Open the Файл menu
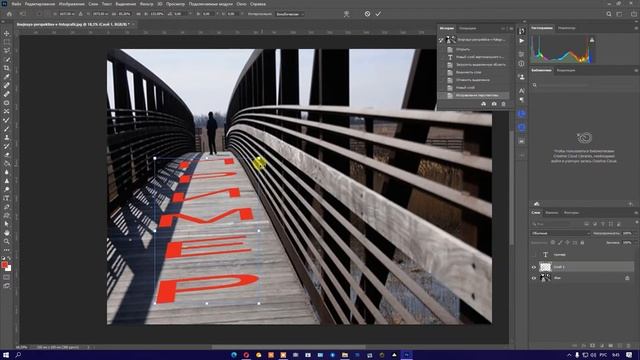The height and width of the screenshot is (360, 640). tap(16, 4)
